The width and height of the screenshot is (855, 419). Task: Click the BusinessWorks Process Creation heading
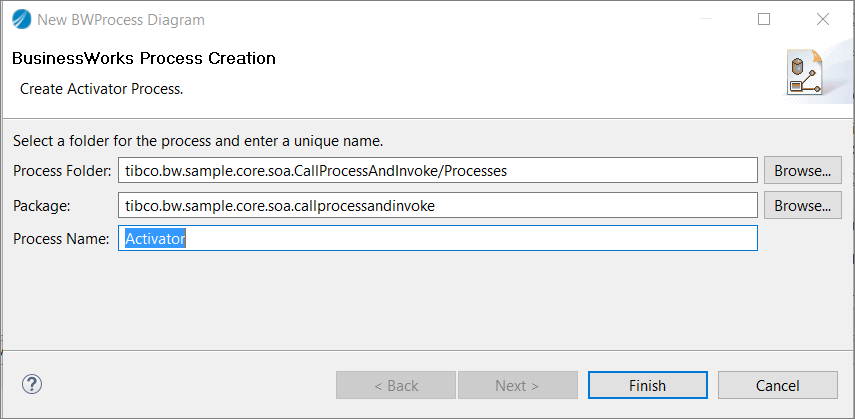[x=143, y=59]
